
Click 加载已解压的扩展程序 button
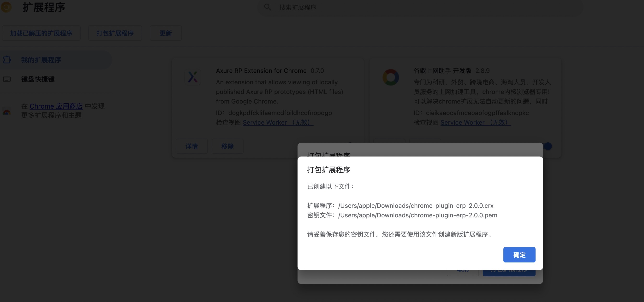click(41, 33)
